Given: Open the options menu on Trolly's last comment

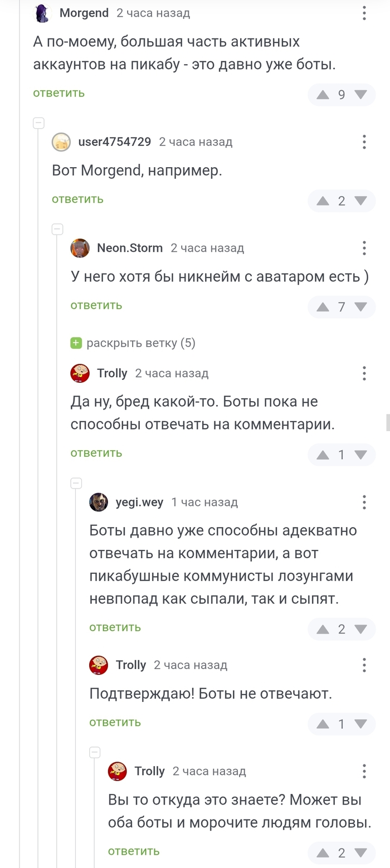Looking at the screenshot, I should [364, 771].
